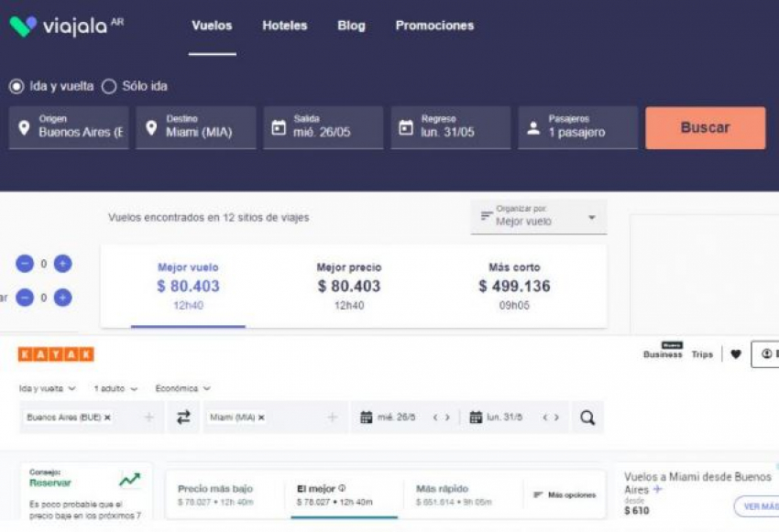Open the Promociones tab
779x532 pixels.
tap(434, 26)
